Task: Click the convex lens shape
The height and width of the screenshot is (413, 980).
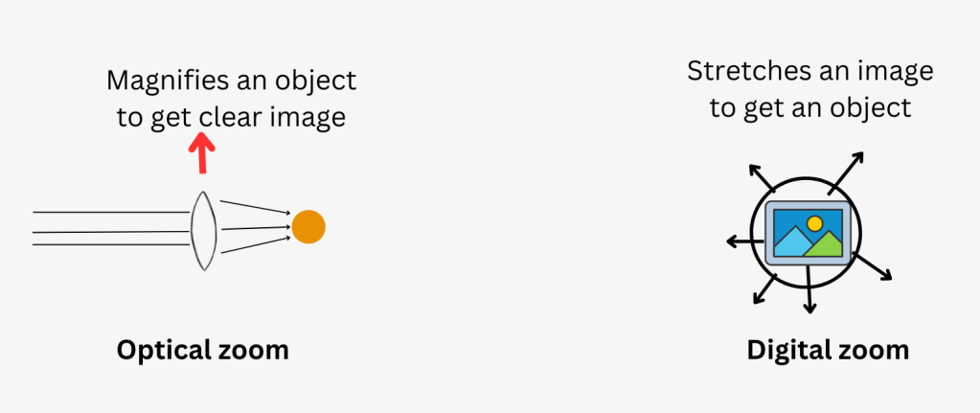Action: pos(203,230)
